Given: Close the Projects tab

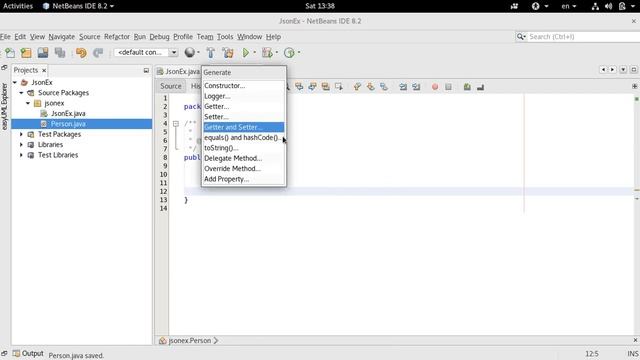Looking at the screenshot, I should (x=44, y=71).
